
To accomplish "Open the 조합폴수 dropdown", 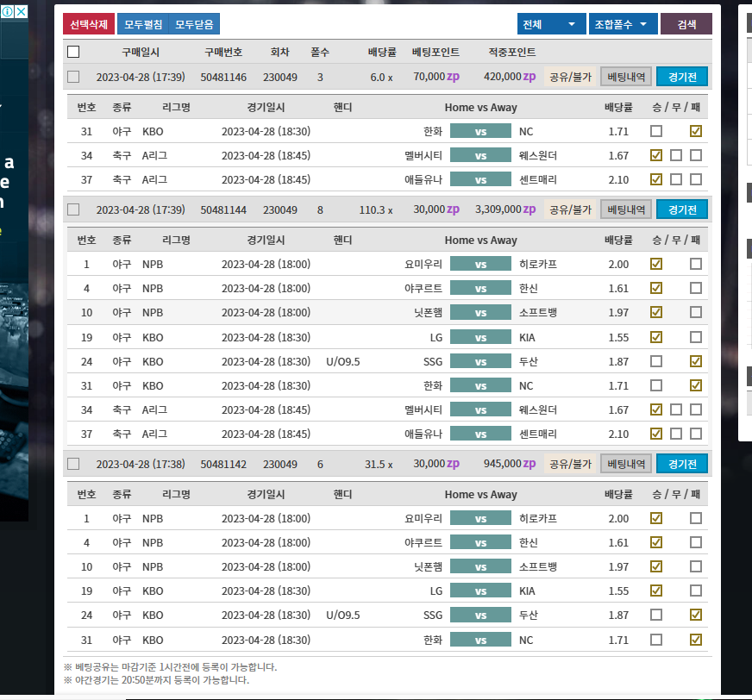I will (x=624, y=24).
